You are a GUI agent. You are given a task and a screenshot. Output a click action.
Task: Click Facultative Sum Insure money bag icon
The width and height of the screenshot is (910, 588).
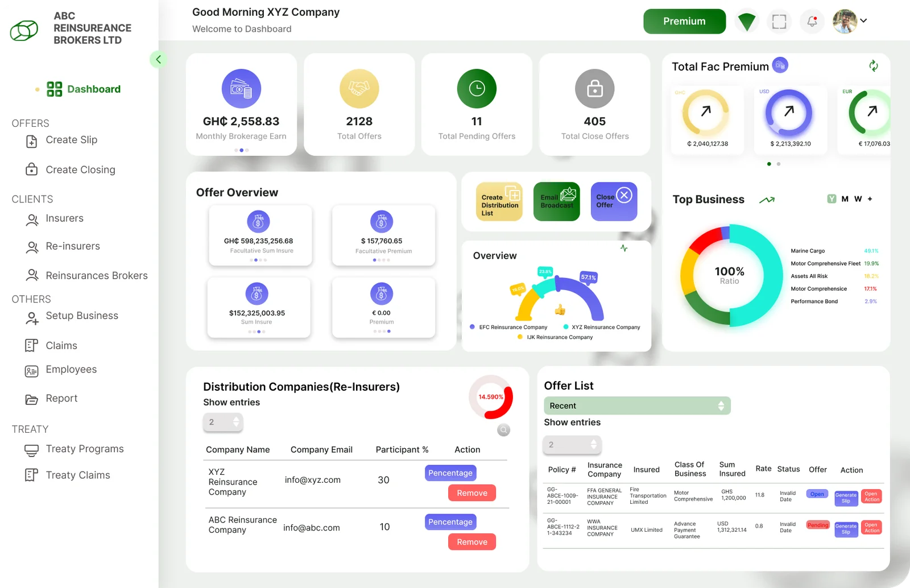coord(258,222)
